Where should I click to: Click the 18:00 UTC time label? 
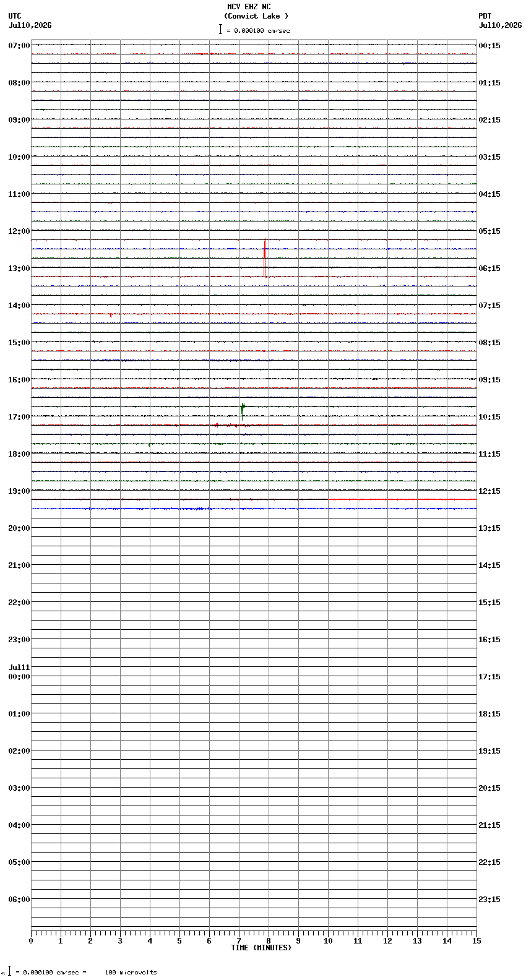coord(19,454)
